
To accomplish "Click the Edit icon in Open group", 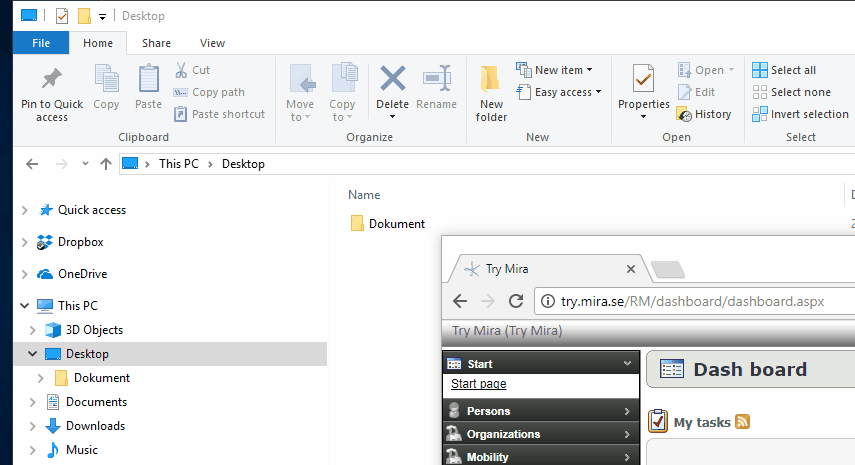I will 685,92.
